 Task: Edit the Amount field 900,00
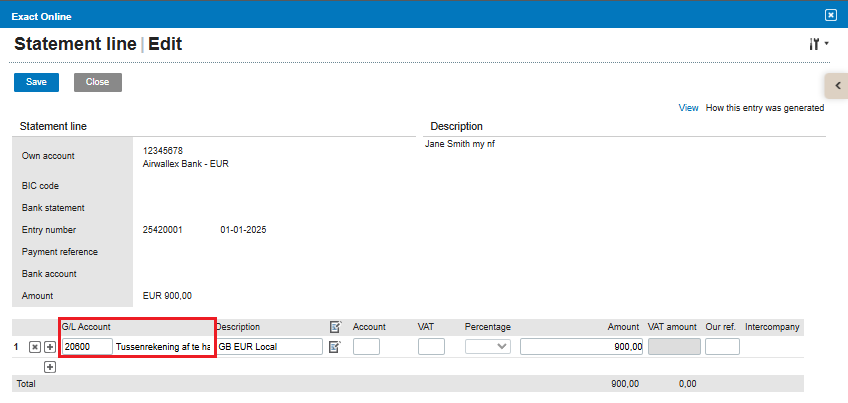click(x=582, y=347)
